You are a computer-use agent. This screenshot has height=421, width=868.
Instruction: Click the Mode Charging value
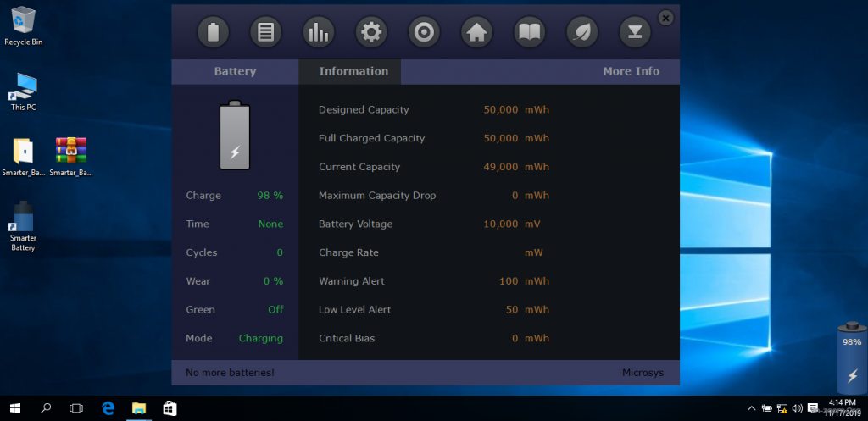pyautogui.click(x=261, y=339)
